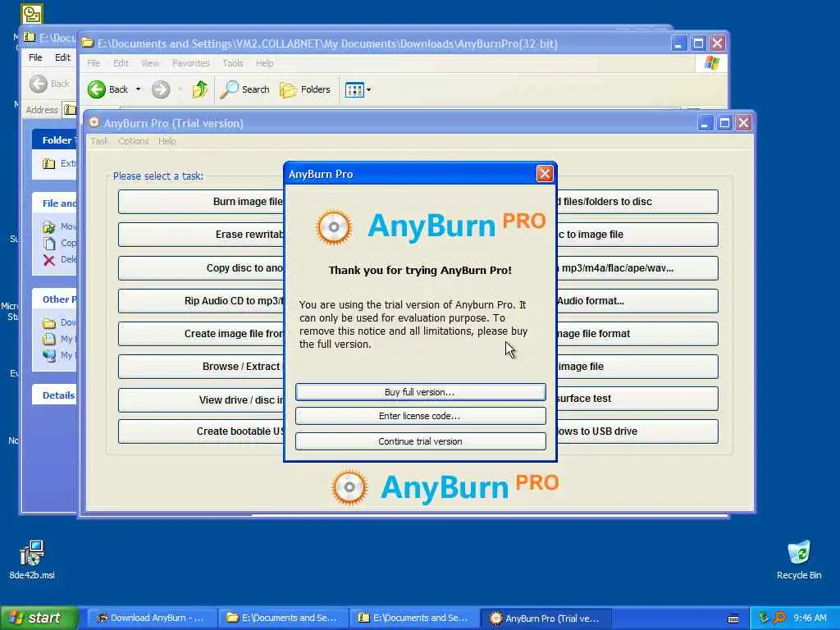
Task: Open Tools menu in Explorer window
Action: [232, 63]
